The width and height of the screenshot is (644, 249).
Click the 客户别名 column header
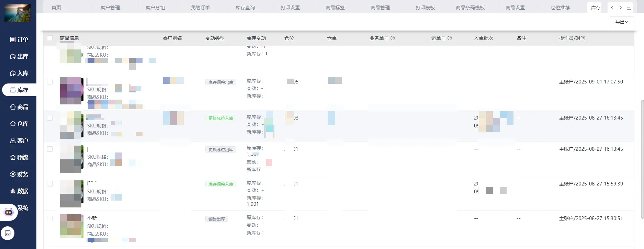coord(172,38)
